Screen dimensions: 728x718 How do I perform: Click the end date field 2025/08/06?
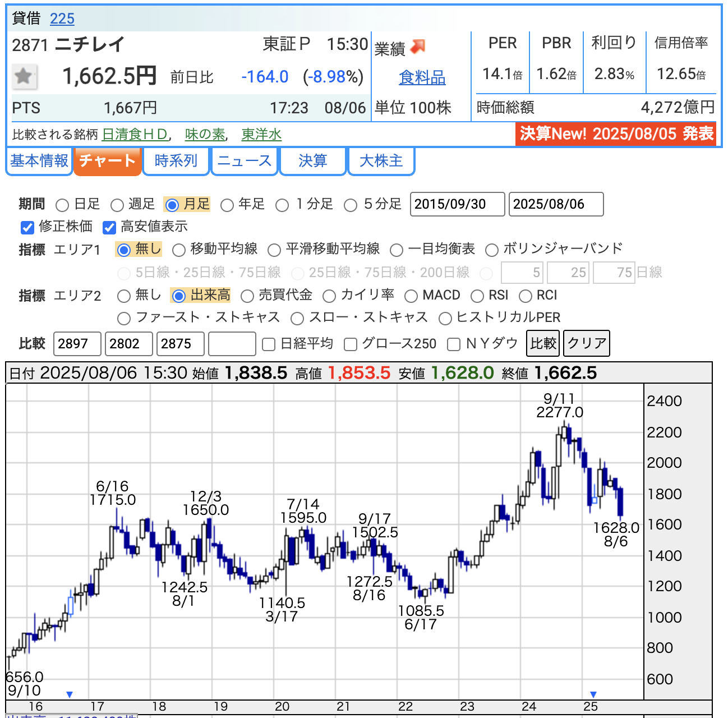click(x=556, y=204)
